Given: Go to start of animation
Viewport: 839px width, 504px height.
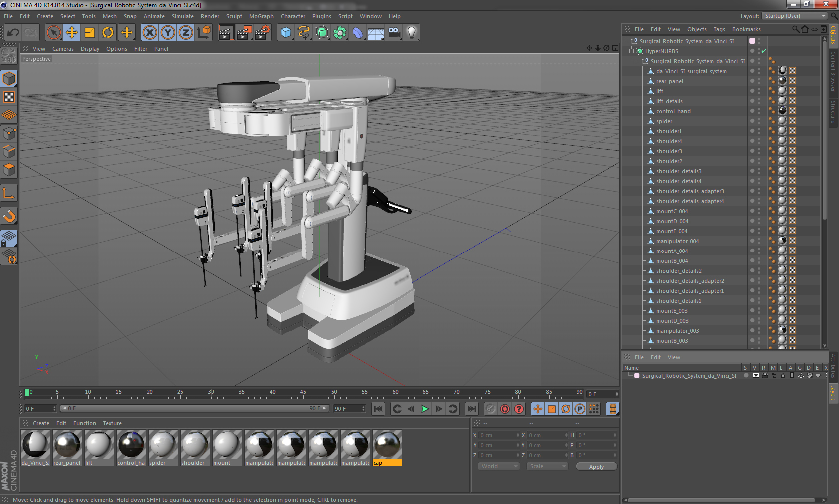Looking at the screenshot, I should pos(378,409).
